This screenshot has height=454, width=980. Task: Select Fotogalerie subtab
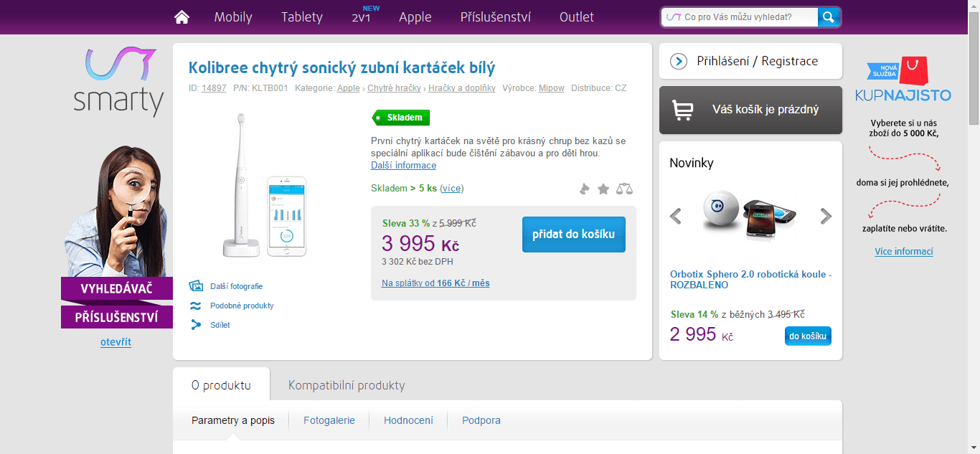tap(329, 420)
